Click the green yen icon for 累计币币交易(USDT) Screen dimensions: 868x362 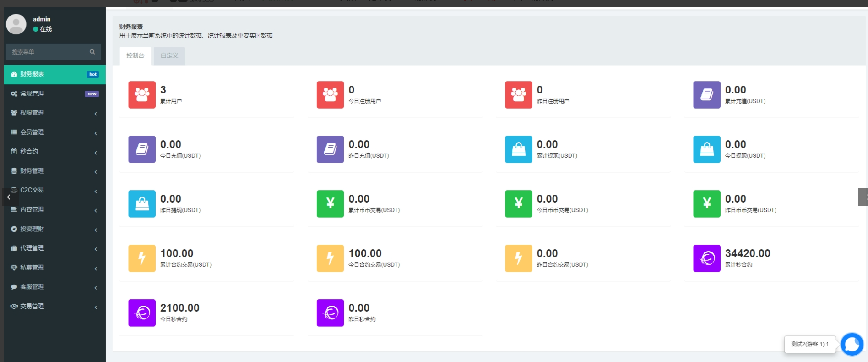click(x=330, y=204)
